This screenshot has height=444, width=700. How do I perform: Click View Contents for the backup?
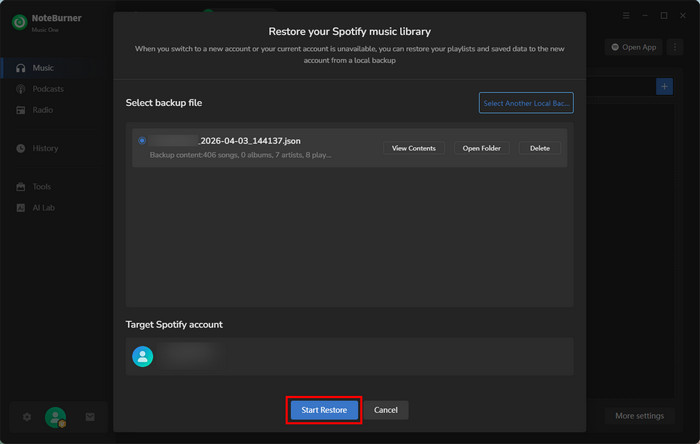coord(413,148)
